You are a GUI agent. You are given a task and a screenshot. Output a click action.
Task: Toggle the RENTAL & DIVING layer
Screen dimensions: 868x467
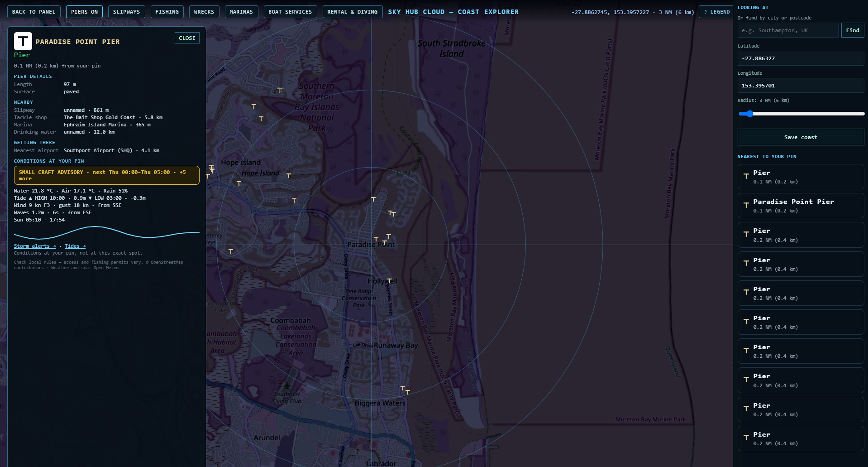click(353, 12)
